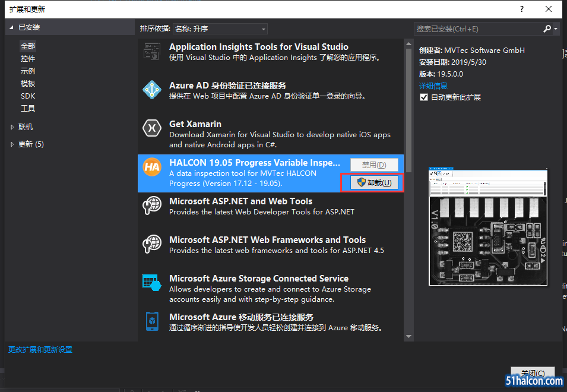Toggle the auto-update extension checkbox

(424, 97)
